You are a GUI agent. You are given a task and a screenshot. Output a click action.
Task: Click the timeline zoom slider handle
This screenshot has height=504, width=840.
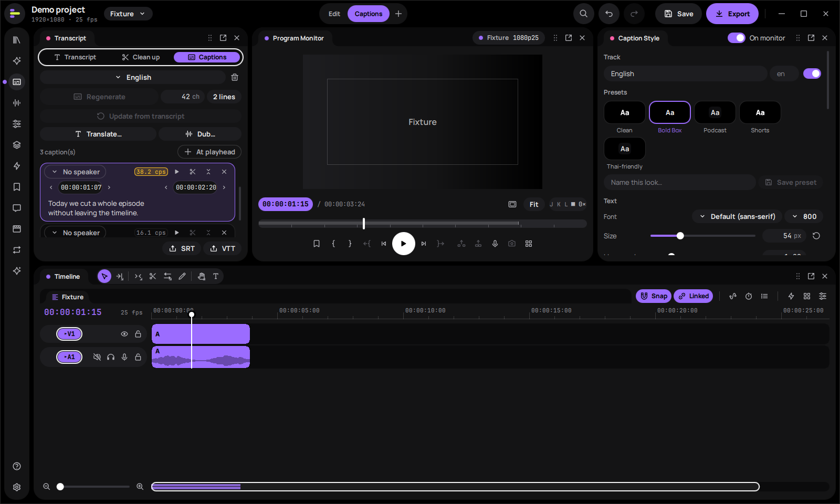60,487
